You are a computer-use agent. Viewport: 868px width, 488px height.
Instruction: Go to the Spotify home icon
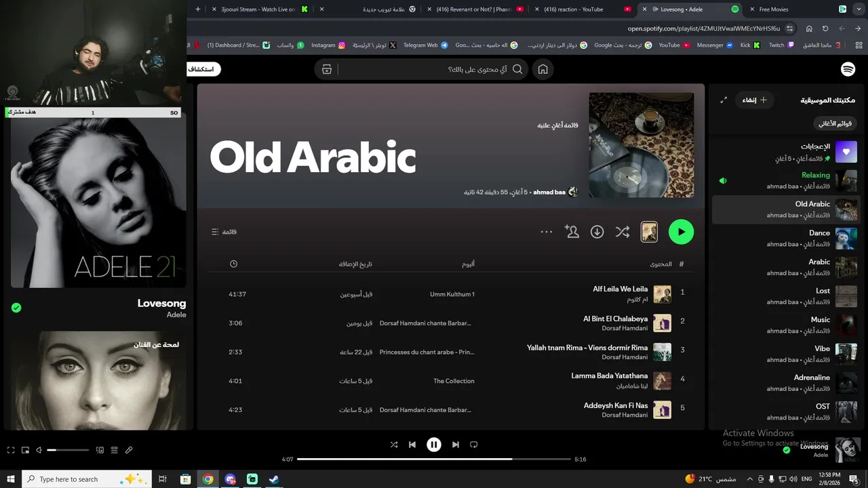[542, 69]
